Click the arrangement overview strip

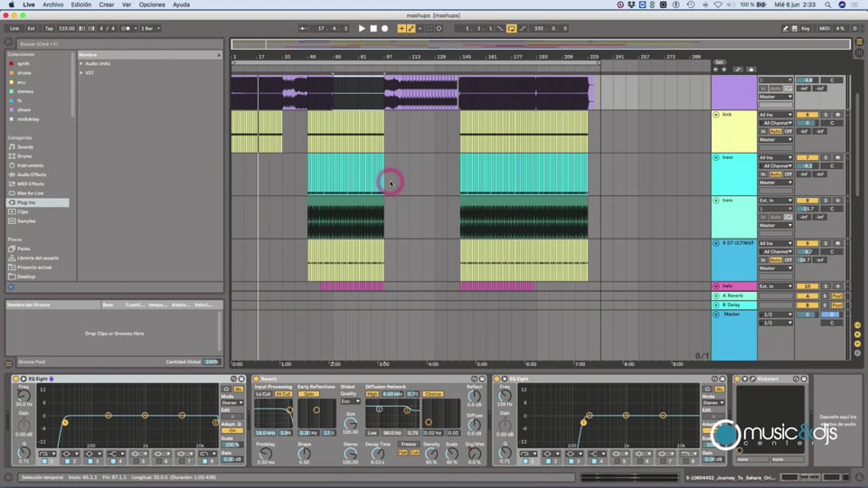(x=541, y=44)
